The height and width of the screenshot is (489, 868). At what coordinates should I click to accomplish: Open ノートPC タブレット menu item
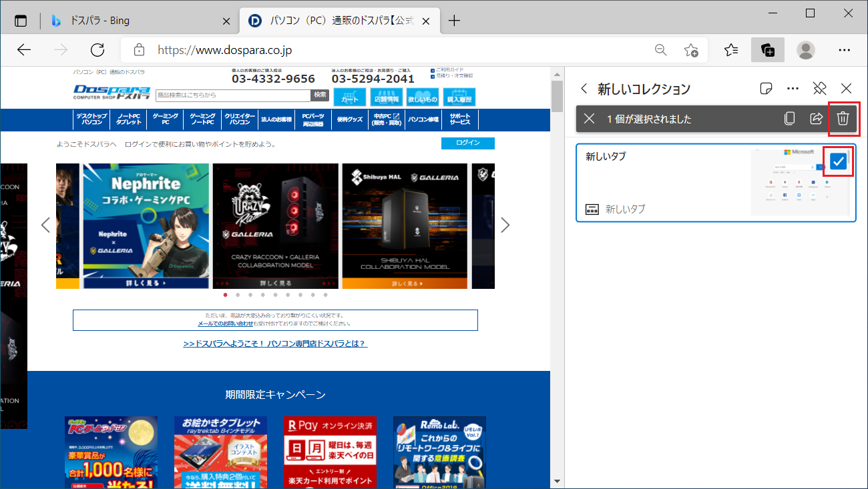click(129, 119)
